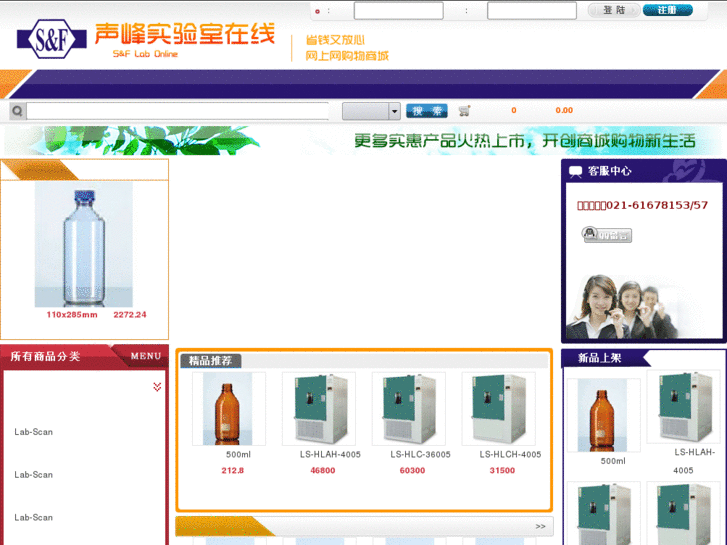
Task: Open the search category dropdown
Action: [371, 111]
